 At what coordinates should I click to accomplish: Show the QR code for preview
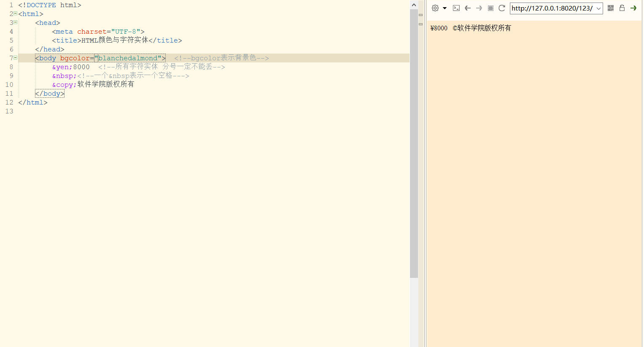[x=611, y=8]
